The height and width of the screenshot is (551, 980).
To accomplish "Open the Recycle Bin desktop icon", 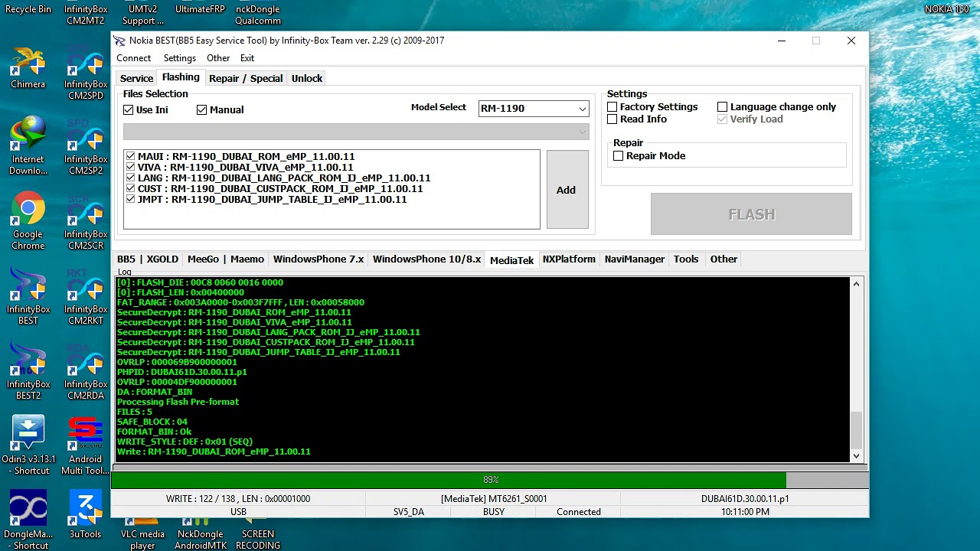I will click(28, 8).
